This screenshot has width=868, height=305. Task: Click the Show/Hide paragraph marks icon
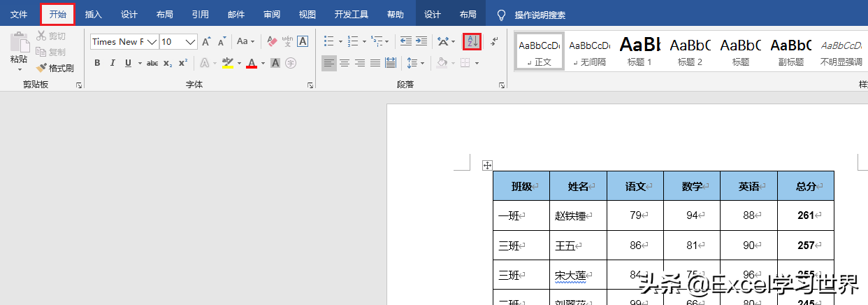493,41
